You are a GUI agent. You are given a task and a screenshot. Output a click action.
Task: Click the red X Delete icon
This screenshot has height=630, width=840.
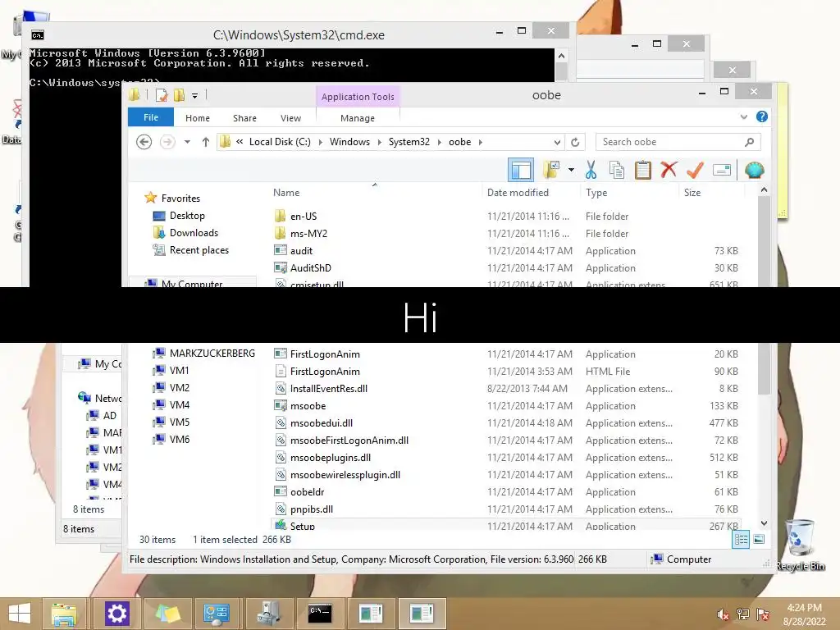[669, 170]
